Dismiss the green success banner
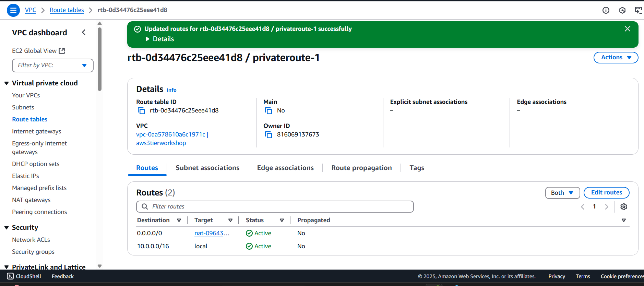This screenshot has height=286, width=644. (628, 29)
